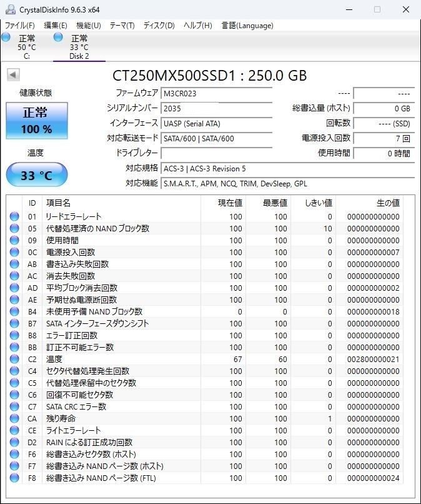Screen dimensions: 421x504
Task: Select the Disk 2 status orb
Action: [x=58, y=37]
